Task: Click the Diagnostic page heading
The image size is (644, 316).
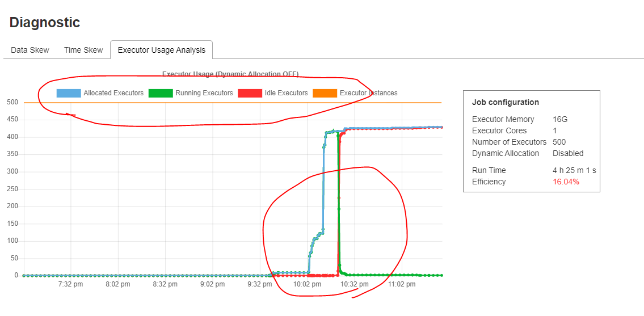Action: [x=45, y=23]
